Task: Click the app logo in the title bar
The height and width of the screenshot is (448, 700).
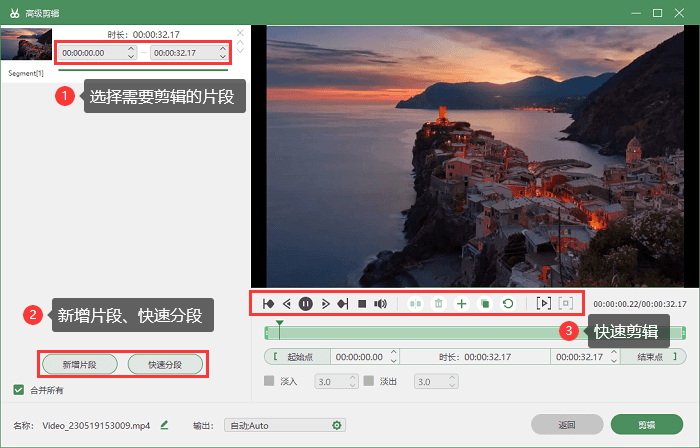Action: pyautogui.click(x=14, y=13)
